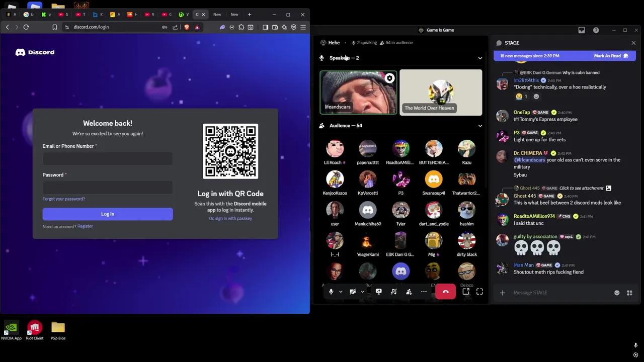This screenshot has width=644, height=362.
Task: Open the PS2-Bios desktop folder
Action: pyautogui.click(x=58, y=331)
